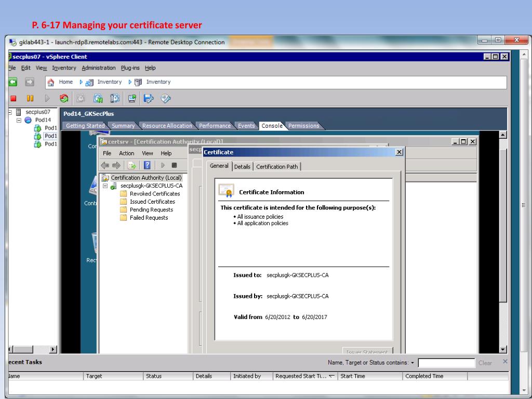Close the Certificate dialog

pos(400,152)
